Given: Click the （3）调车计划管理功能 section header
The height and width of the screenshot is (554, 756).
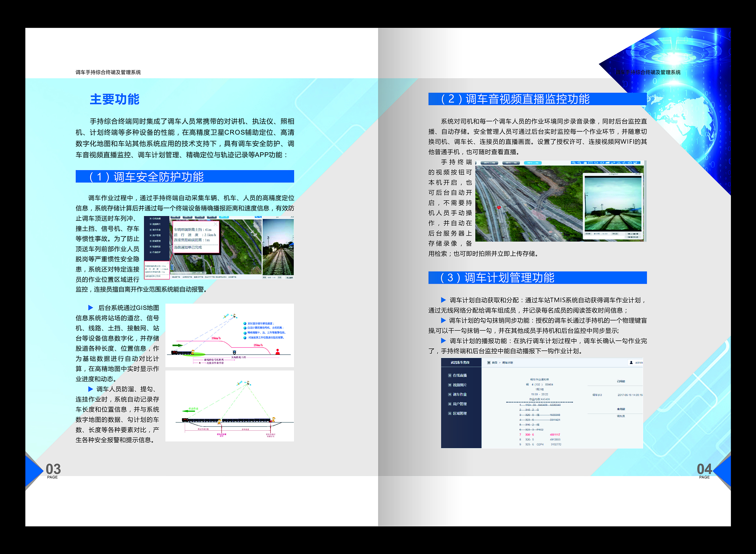Looking at the screenshot, I should click(x=538, y=278).
